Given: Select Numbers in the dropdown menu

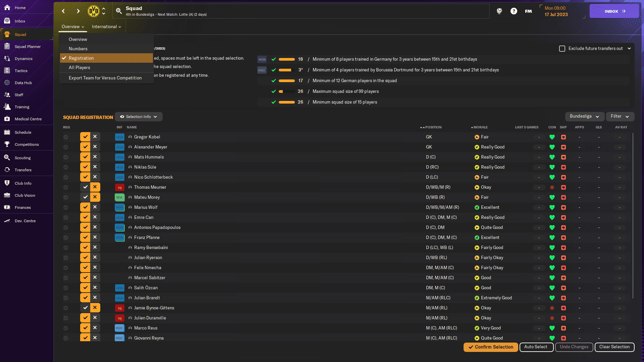Looking at the screenshot, I should click(x=106, y=49).
